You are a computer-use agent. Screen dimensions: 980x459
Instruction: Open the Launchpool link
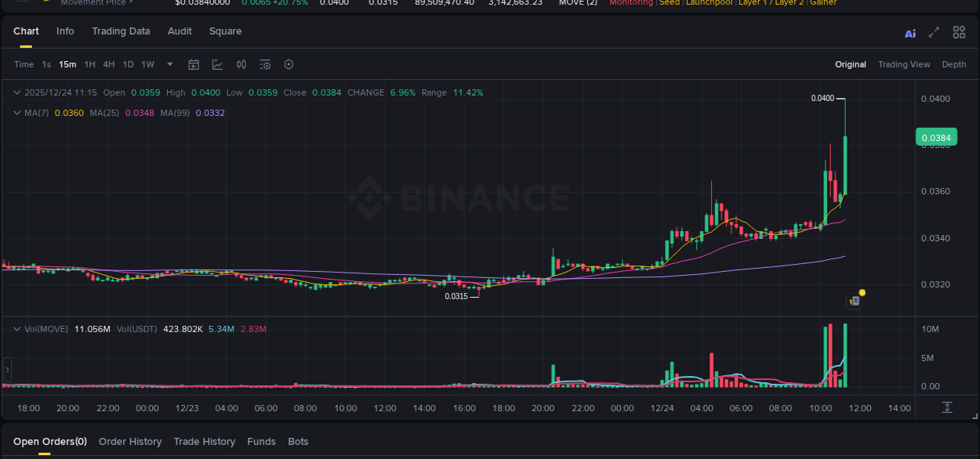click(x=709, y=3)
